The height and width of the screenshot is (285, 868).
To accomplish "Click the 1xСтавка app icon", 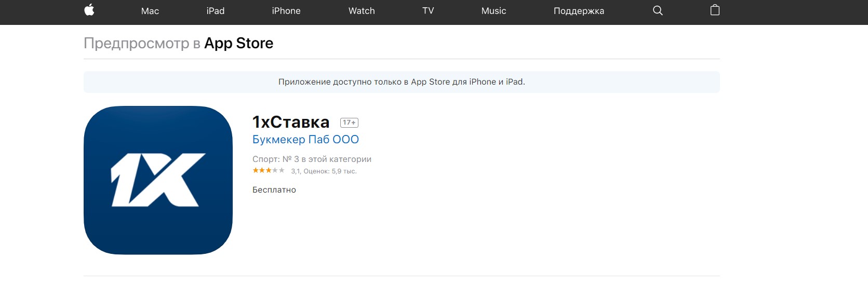I will (158, 180).
